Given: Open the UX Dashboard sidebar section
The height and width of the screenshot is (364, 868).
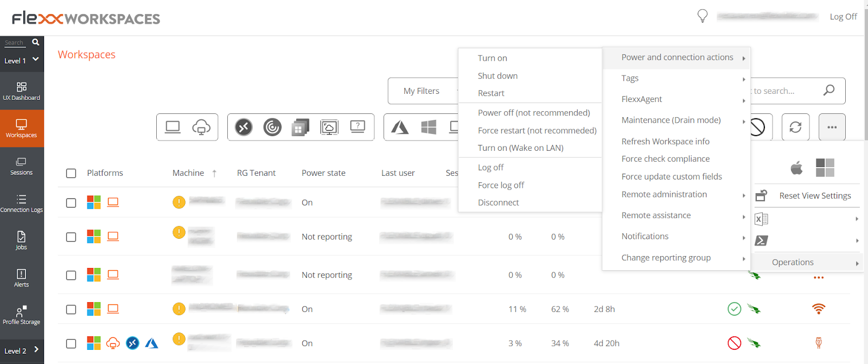Looking at the screenshot, I should click(22, 91).
